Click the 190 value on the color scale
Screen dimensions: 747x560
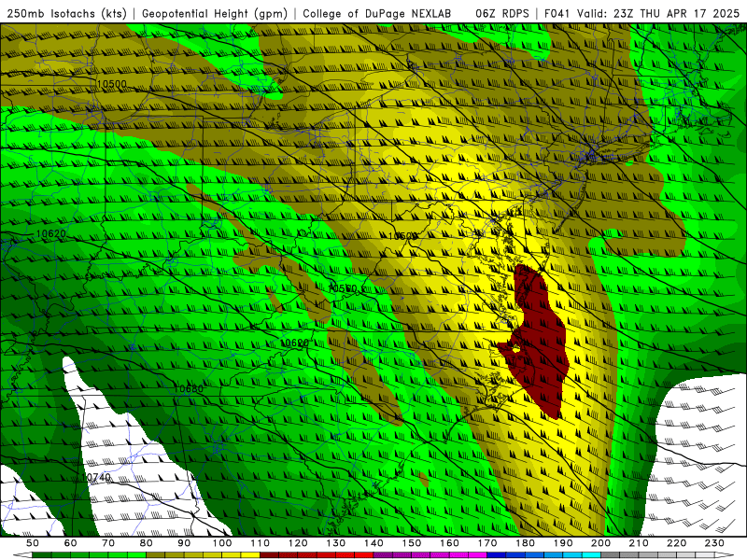[x=563, y=543]
